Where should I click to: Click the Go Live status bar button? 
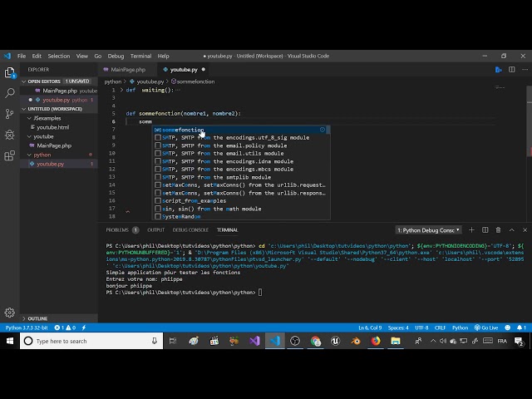[486, 328]
